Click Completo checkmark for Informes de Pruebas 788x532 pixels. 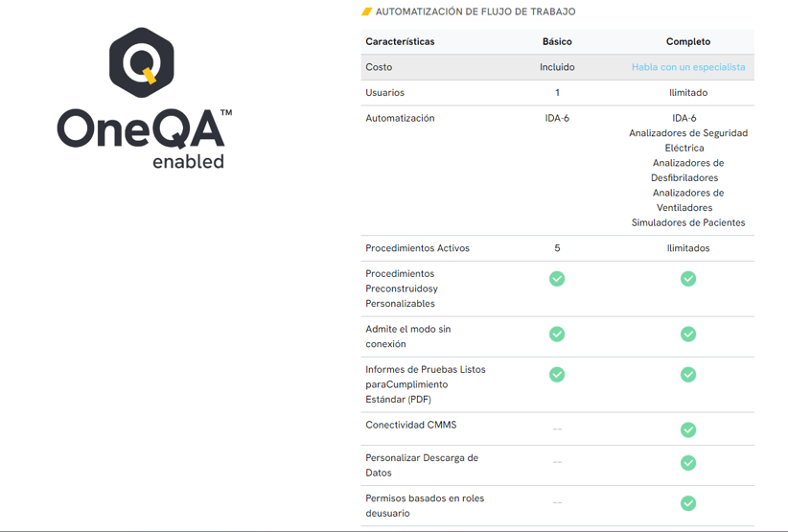pyautogui.click(x=688, y=375)
